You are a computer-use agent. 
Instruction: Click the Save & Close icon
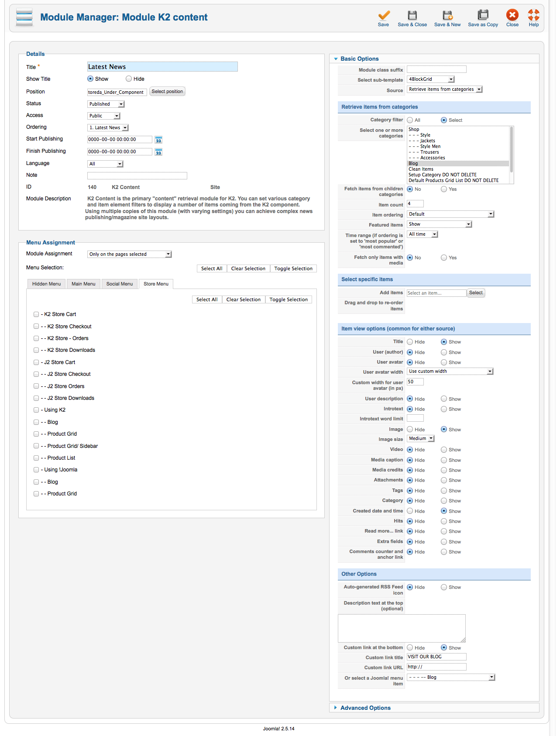(412, 15)
